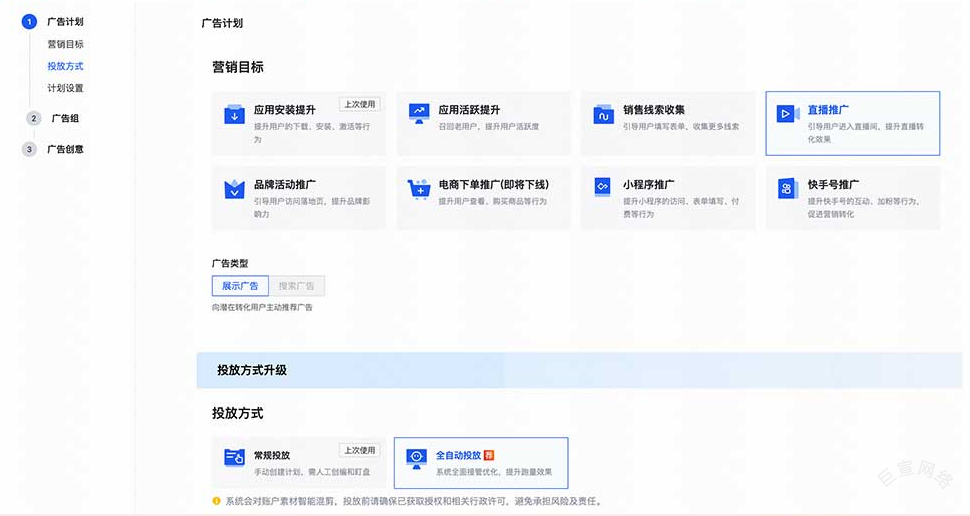Click the orange warning info icon
Screen dimensions: 970x516
pos(217,501)
